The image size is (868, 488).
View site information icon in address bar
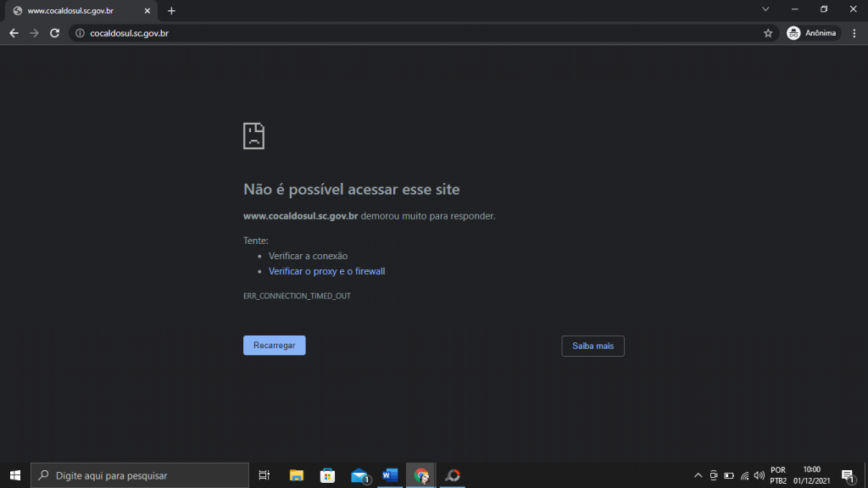click(80, 33)
